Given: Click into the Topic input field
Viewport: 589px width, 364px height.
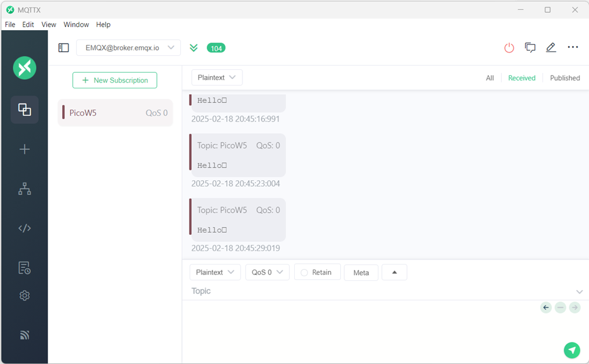Looking at the screenshot, I should (383, 291).
